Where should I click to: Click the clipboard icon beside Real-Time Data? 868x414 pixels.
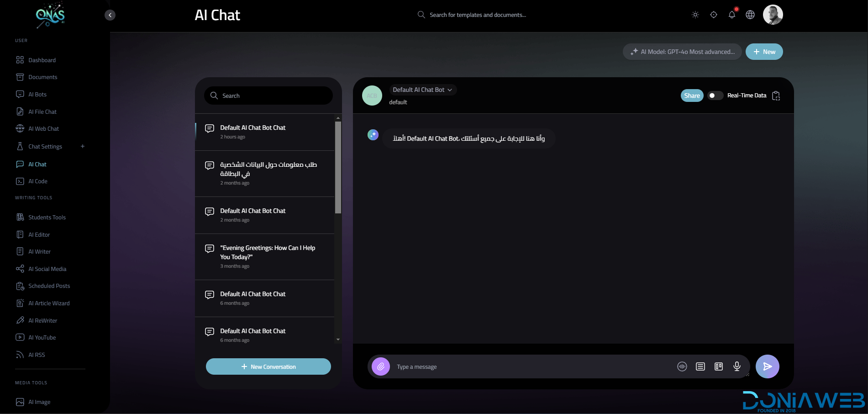(776, 96)
